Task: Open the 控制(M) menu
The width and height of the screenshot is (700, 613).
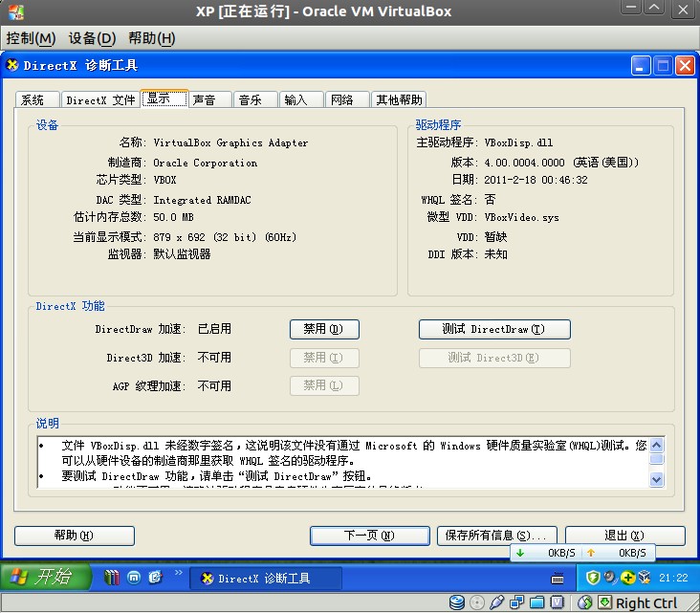Action: [31, 38]
